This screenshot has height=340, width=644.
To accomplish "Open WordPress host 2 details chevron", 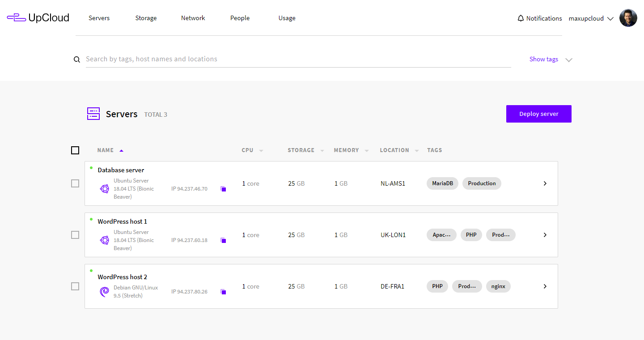I will 545,286.
